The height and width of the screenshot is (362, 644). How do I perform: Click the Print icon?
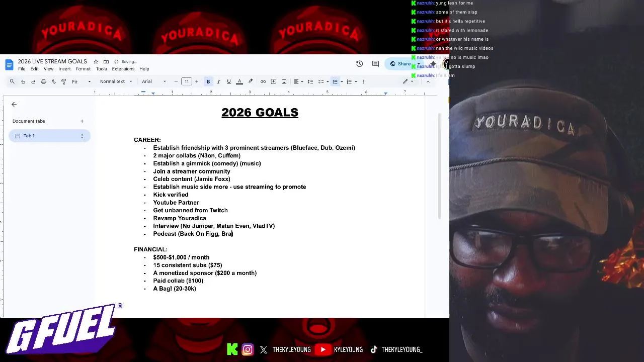[43, 81]
